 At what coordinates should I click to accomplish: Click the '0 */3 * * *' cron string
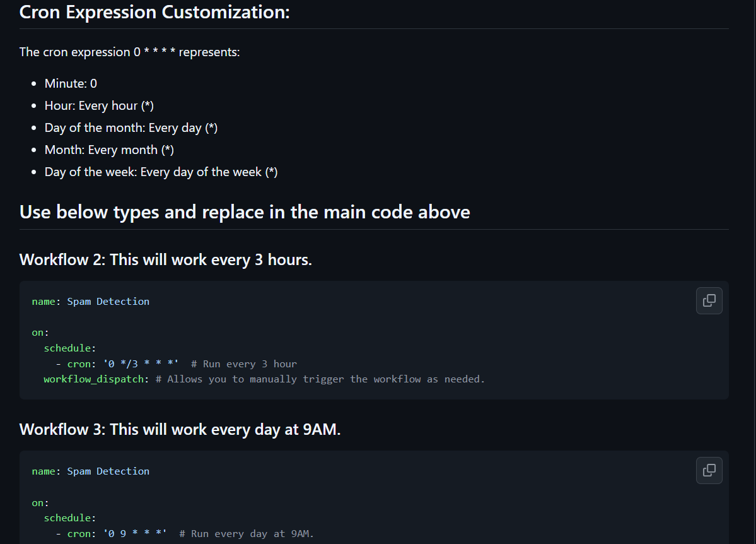[141, 364]
